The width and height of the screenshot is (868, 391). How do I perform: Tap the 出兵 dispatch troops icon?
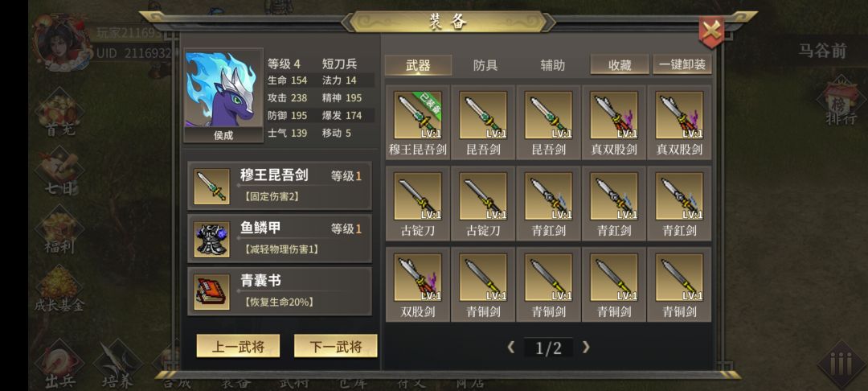pos(59,365)
